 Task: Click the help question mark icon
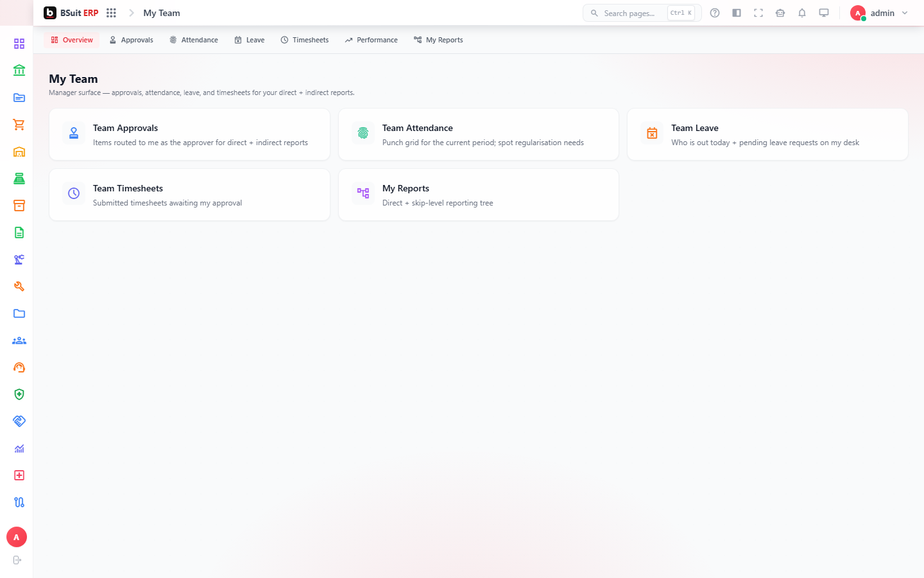(715, 13)
